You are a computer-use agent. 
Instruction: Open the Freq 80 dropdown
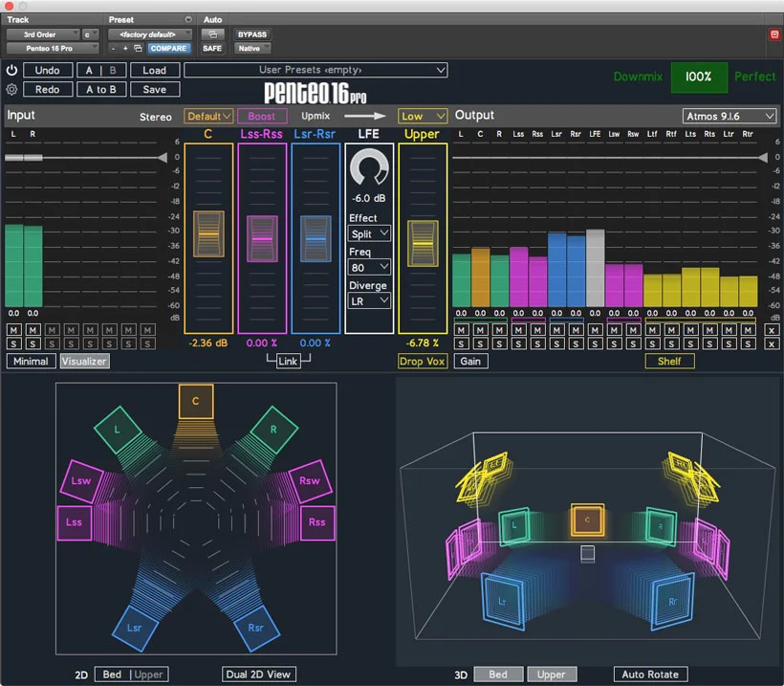point(369,267)
